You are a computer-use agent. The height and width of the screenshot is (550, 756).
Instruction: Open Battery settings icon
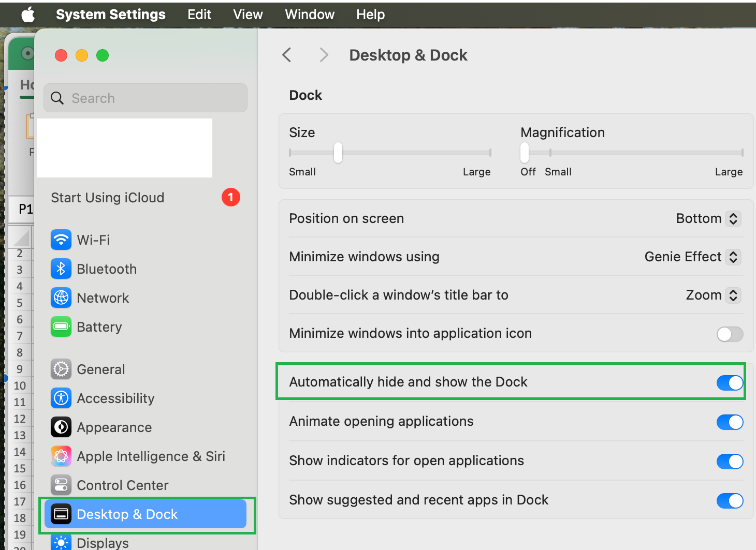click(61, 326)
